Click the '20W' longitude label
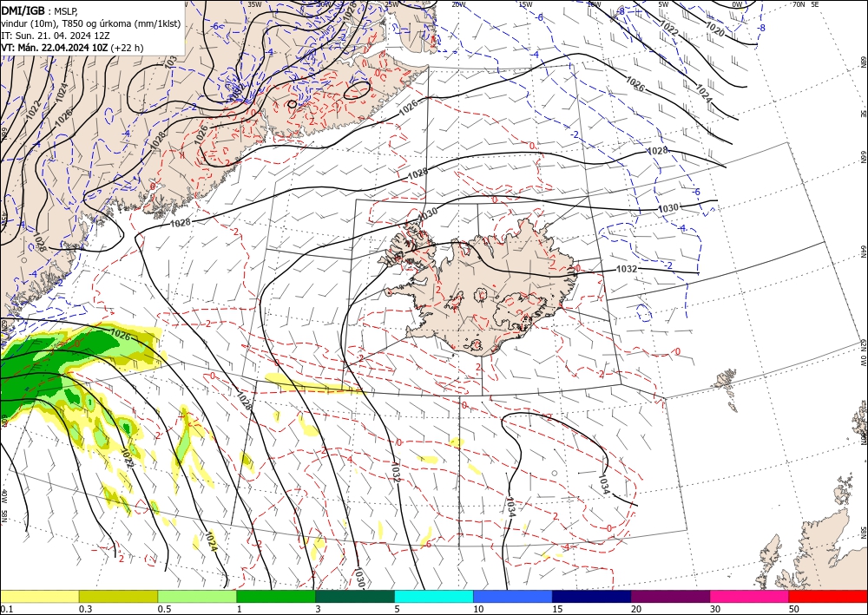Screen dimensions: 868x615 click(x=457, y=4)
